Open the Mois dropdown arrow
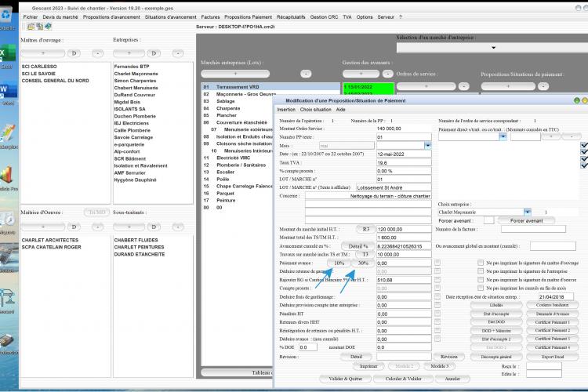Viewport: 588px width, 392px height. (427, 145)
